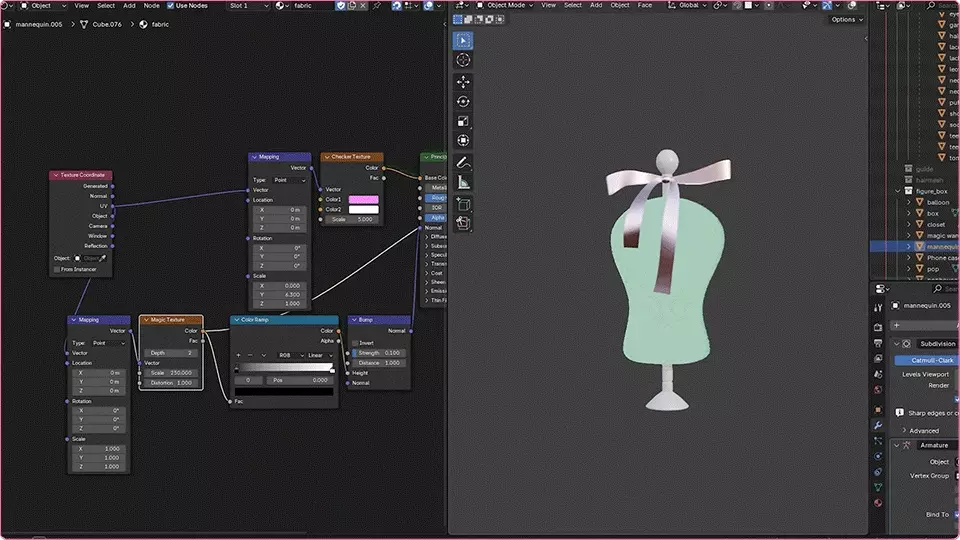
Task: Toggle proportional editing in viewport header
Action: pos(769,6)
